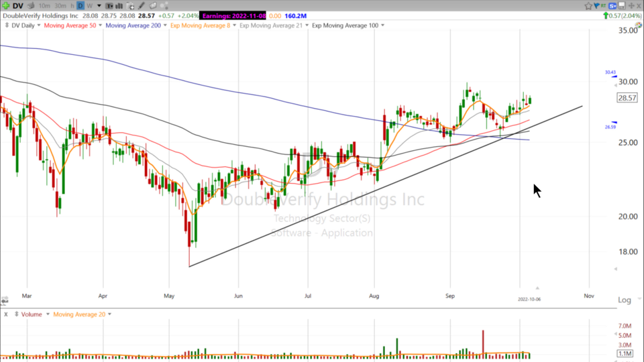The height and width of the screenshot is (362, 644).
Task: Click the small icon left of Mar
Action: (5, 300)
